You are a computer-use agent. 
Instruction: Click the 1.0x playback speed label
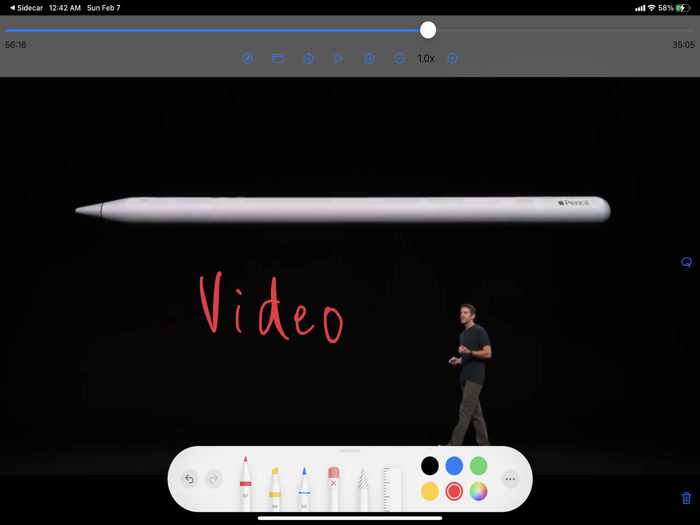[426, 58]
